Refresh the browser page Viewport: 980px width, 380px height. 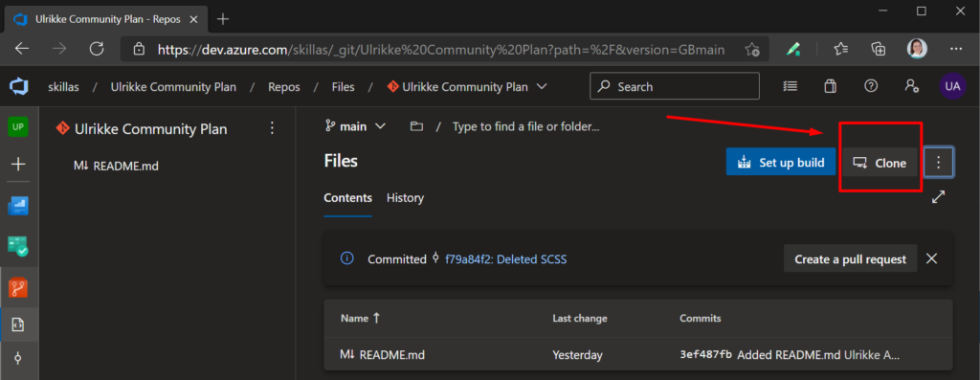97,49
